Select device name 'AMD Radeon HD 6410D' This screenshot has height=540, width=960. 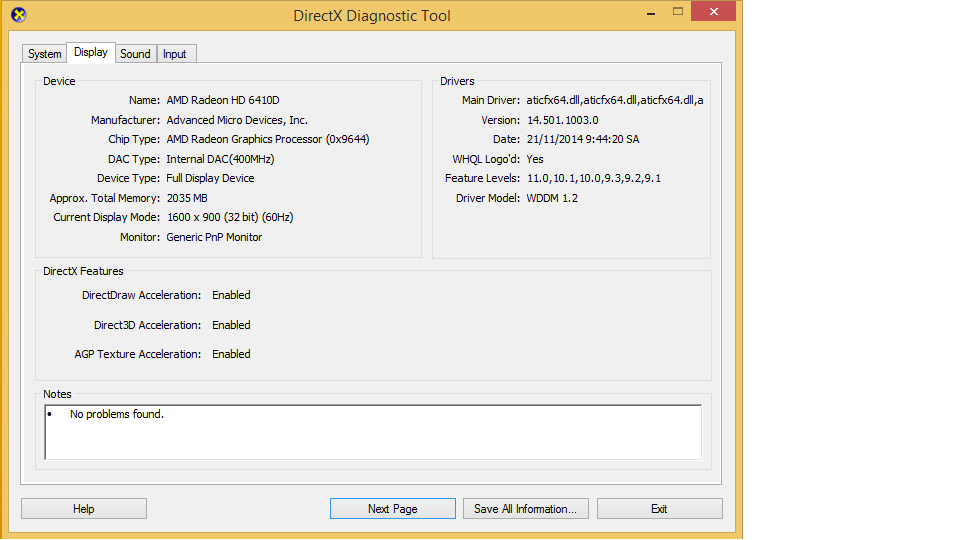pyautogui.click(x=223, y=100)
